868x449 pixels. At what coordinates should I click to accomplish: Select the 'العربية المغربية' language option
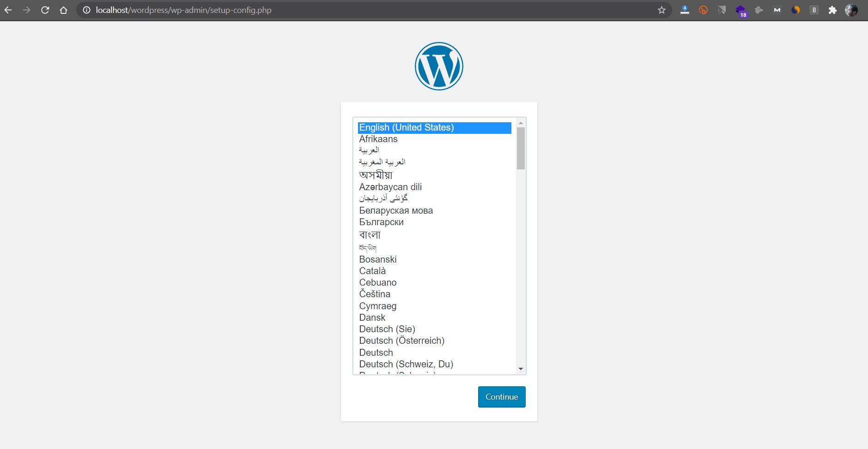click(x=435, y=162)
